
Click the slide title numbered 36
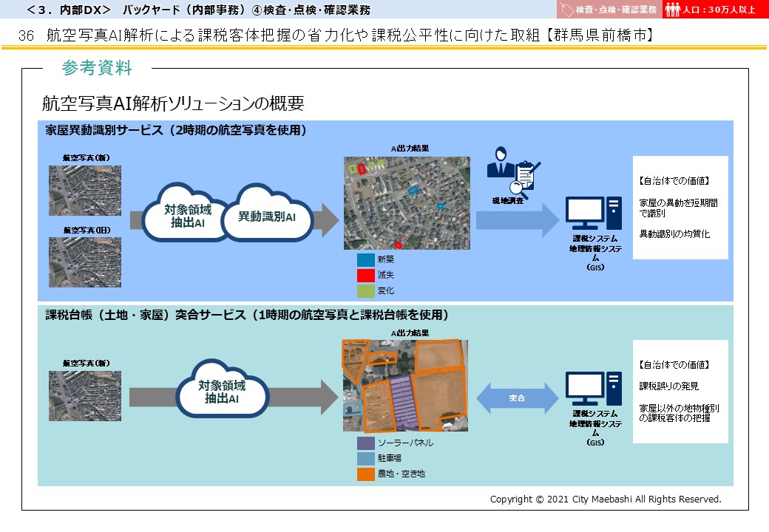[336, 35]
